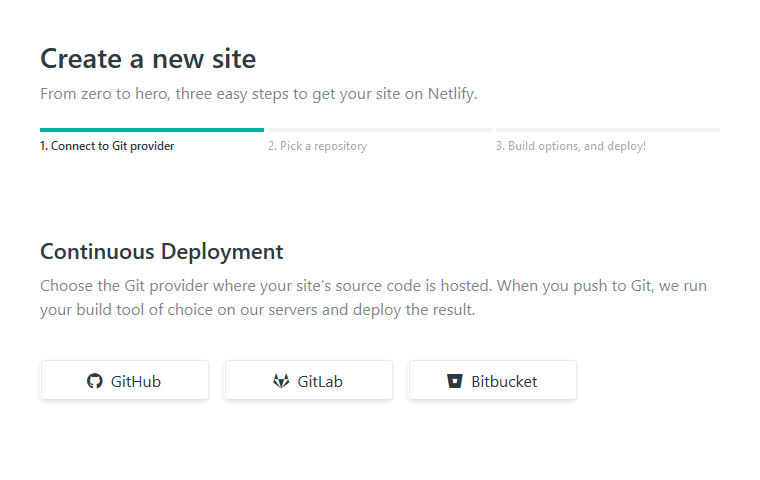Click the Bitbucket bucket icon
The width and height of the screenshot is (760, 480).
(455, 381)
